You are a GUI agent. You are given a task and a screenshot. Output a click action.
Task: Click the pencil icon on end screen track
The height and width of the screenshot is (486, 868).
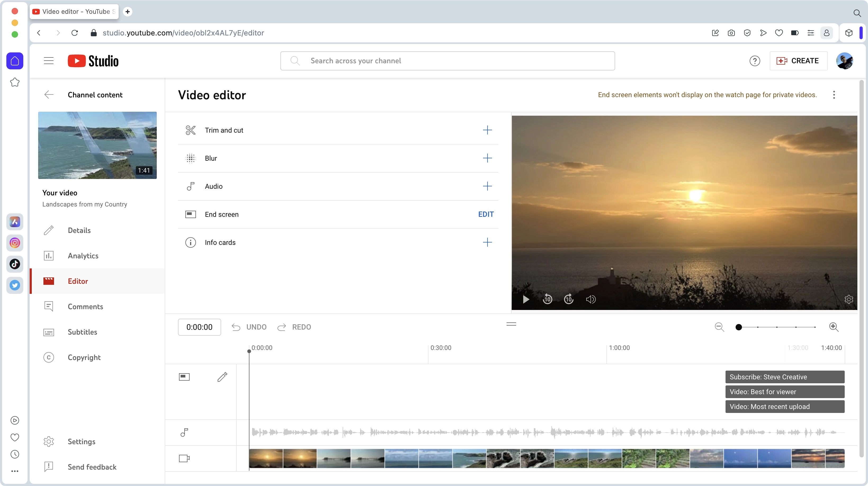point(222,376)
